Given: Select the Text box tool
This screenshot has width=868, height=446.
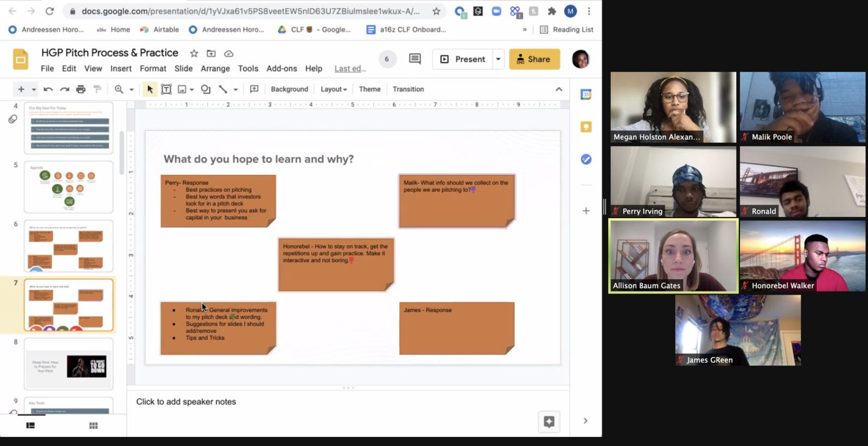Looking at the screenshot, I should click(x=167, y=90).
